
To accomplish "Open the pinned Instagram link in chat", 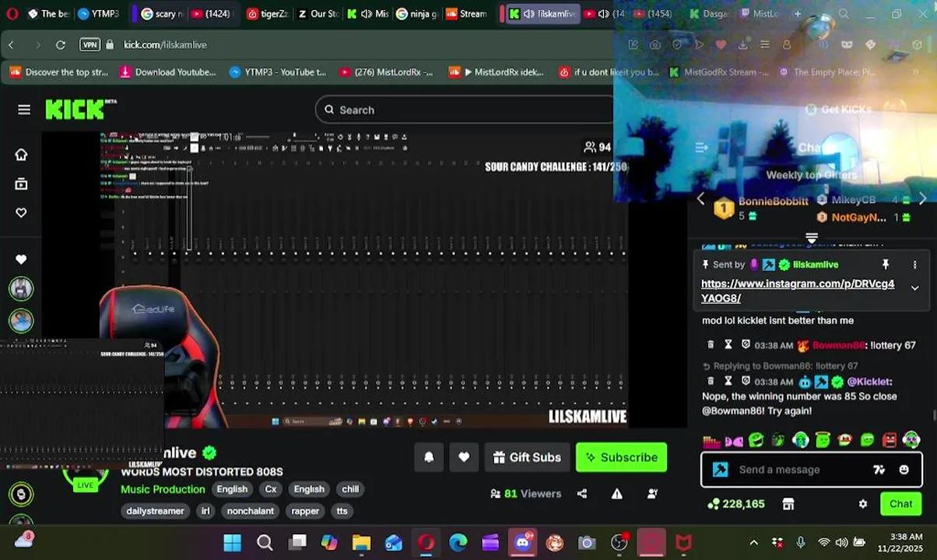I will (x=798, y=291).
